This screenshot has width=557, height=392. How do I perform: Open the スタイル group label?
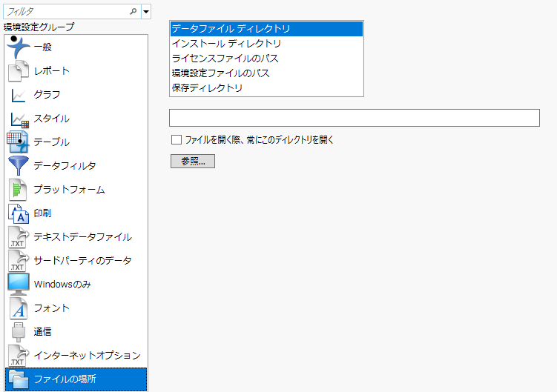tap(51, 119)
